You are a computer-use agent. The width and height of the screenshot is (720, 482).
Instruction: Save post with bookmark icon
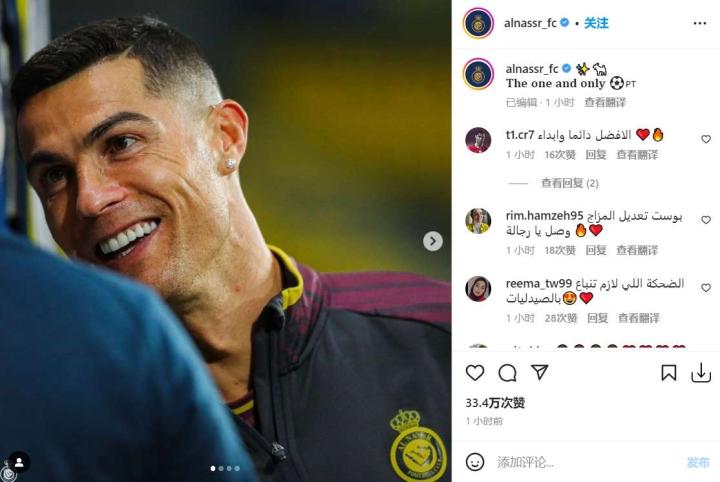(669, 373)
